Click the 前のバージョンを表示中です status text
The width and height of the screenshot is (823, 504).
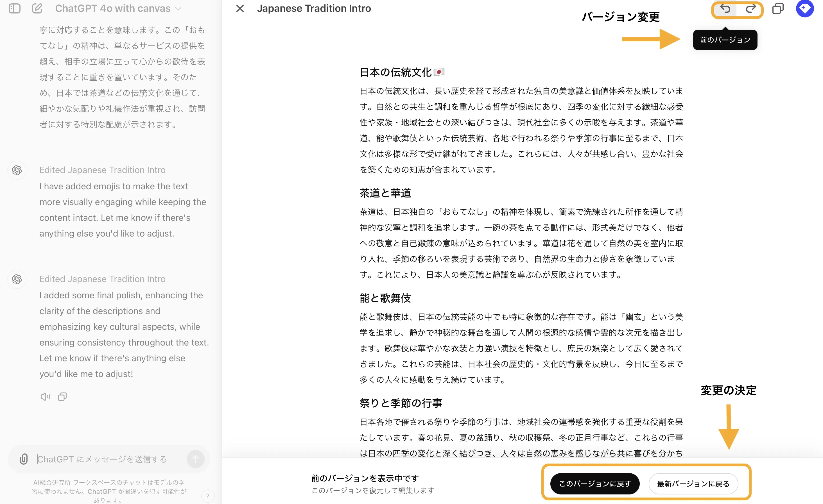365,478
